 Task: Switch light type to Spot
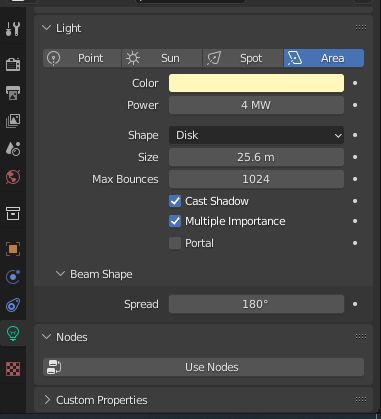click(x=243, y=58)
